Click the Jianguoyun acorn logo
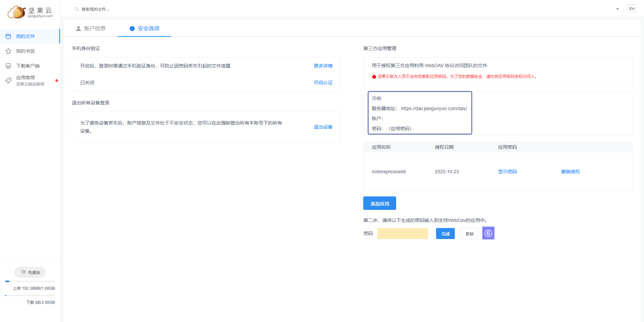644x322 pixels. (17, 12)
